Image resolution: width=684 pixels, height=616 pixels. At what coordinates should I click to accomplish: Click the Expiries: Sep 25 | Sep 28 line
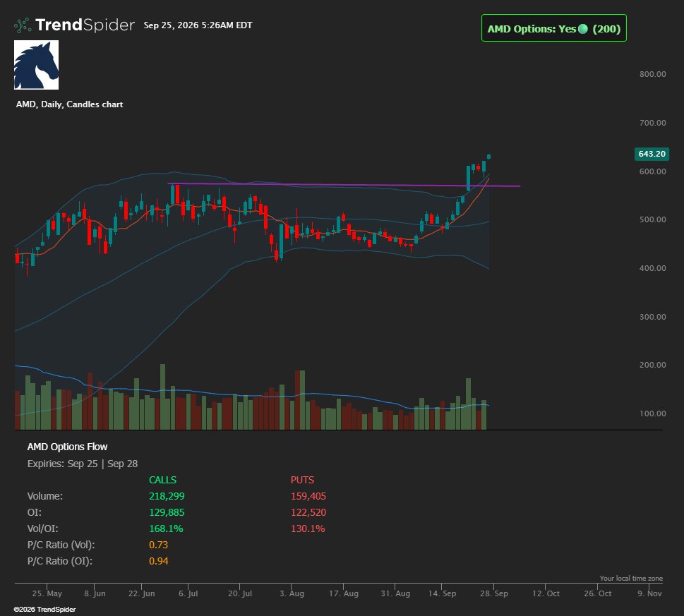click(x=83, y=464)
